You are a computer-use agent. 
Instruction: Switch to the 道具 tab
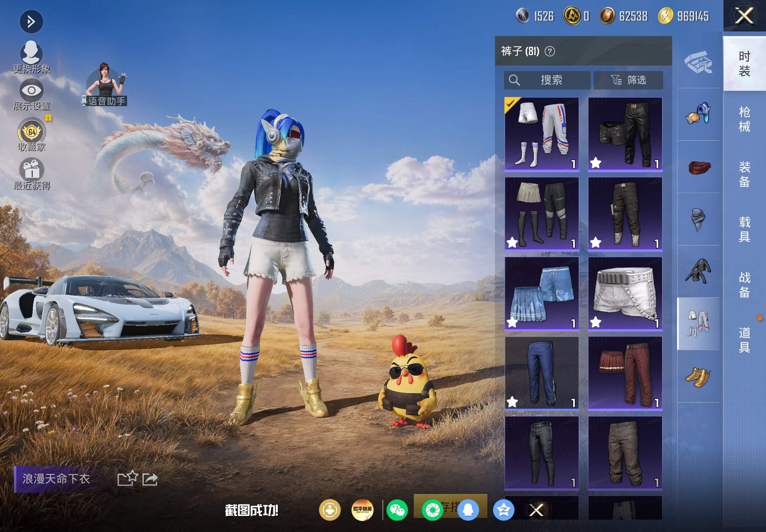(x=744, y=340)
